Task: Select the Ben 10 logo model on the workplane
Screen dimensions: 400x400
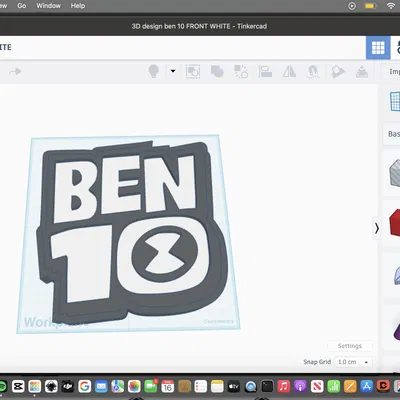Action: click(x=132, y=232)
